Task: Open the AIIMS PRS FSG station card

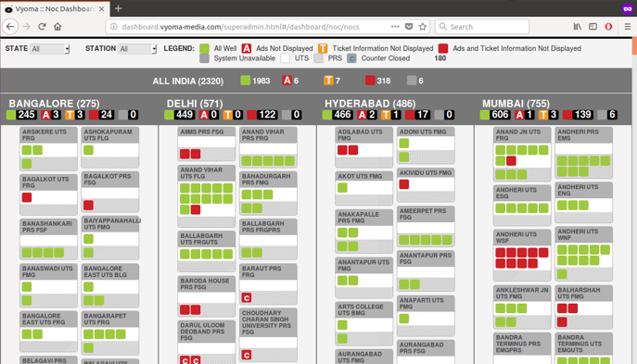Action: [x=207, y=144]
